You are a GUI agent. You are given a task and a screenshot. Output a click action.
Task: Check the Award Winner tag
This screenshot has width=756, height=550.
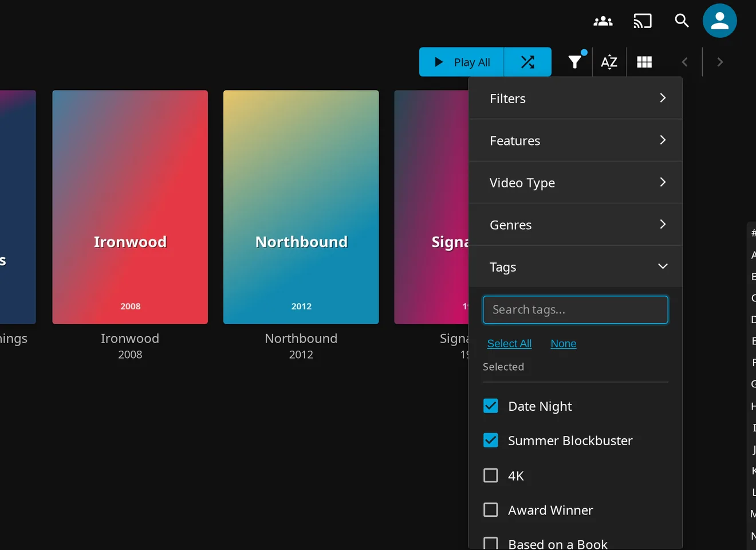click(491, 510)
